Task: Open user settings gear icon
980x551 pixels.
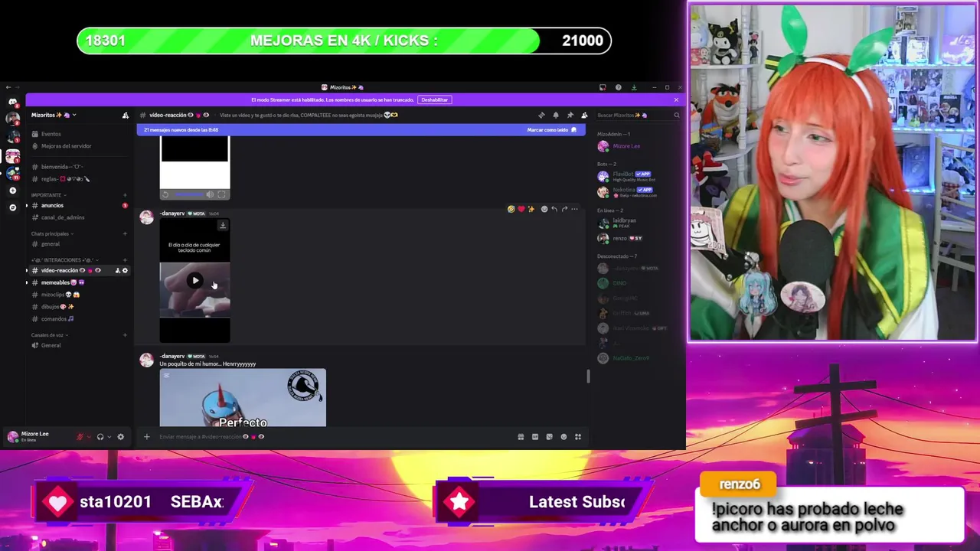Action: pyautogui.click(x=120, y=436)
